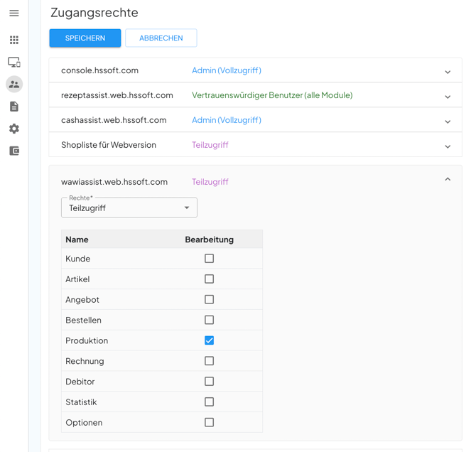Select the users icon in sidebar
This screenshot has height=452, width=476.
(14, 85)
